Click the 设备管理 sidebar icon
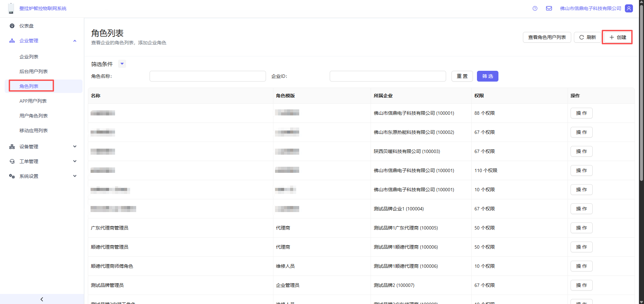Image resolution: width=644 pixels, height=304 pixels. pyautogui.click(x=12, y=147)
